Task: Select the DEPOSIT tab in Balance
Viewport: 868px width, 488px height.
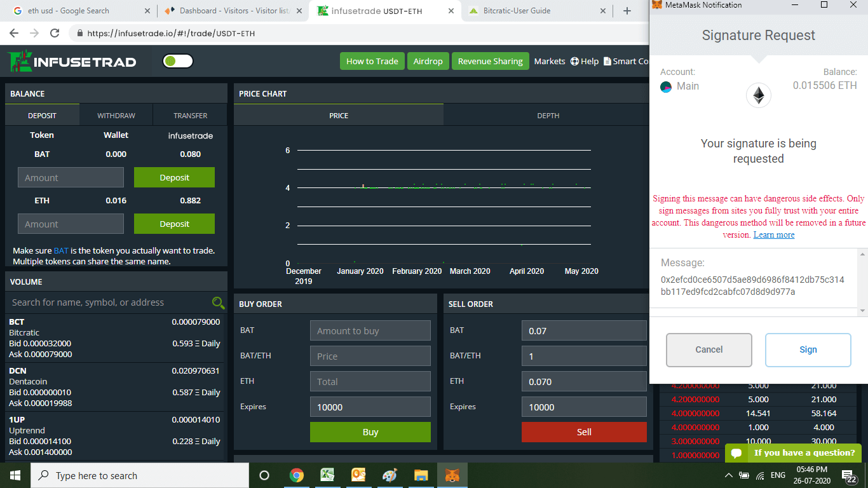Action: point(43,116)
